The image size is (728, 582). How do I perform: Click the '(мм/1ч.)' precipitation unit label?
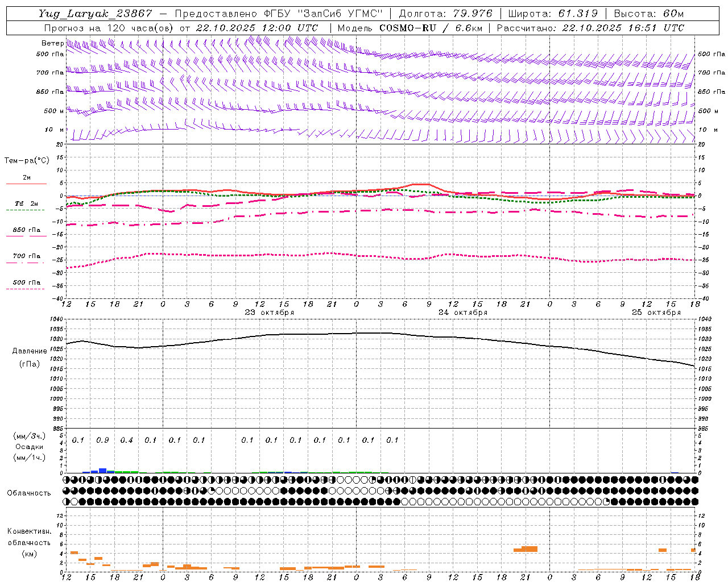(30, 458)
